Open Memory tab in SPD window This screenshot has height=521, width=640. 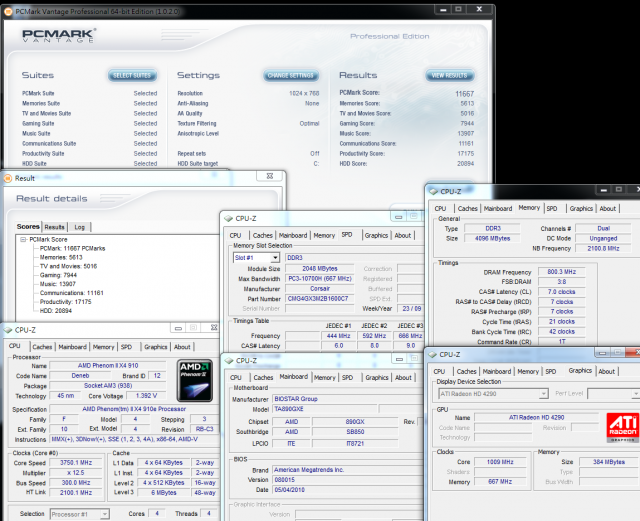[x=324, y=236]
